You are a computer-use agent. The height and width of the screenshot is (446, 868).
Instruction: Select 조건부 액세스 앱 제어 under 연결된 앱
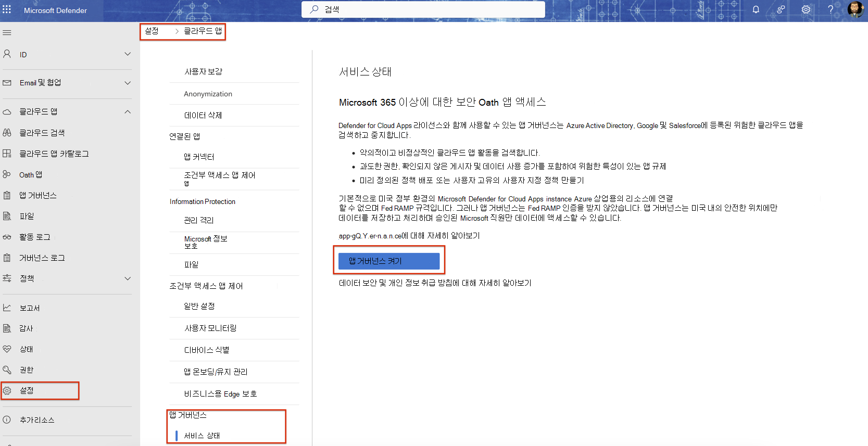pyautogui.click(x=220, y=178)
